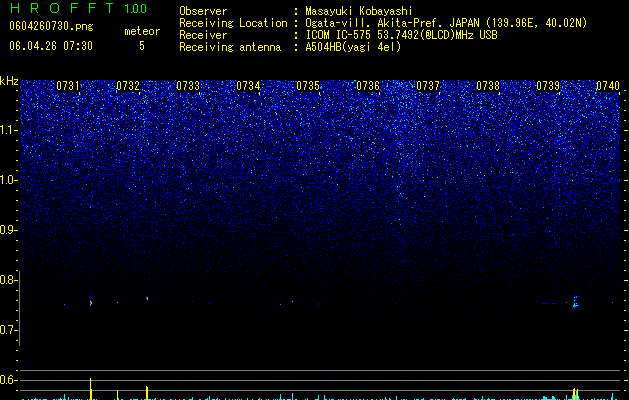This screenshot has width=629, height=400.
Task: Click the HROFFT 1.00 title text
Action: pos(78,8)
